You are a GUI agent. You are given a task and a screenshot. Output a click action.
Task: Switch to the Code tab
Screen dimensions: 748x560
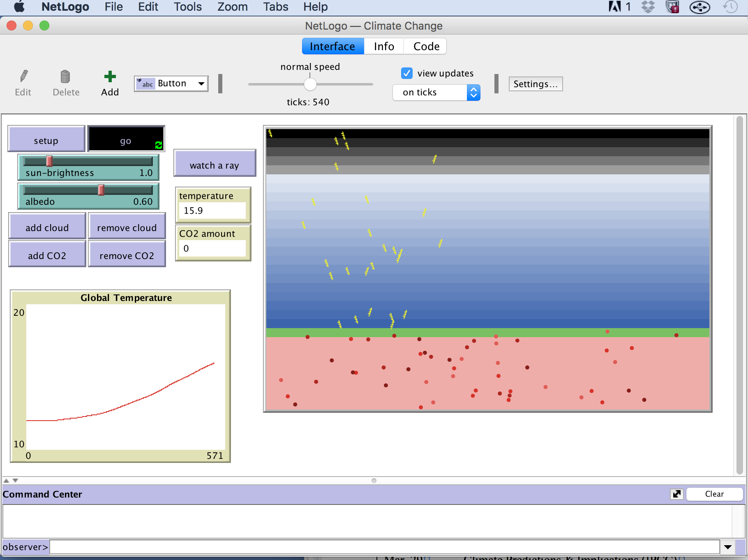[x=426, y=46]
